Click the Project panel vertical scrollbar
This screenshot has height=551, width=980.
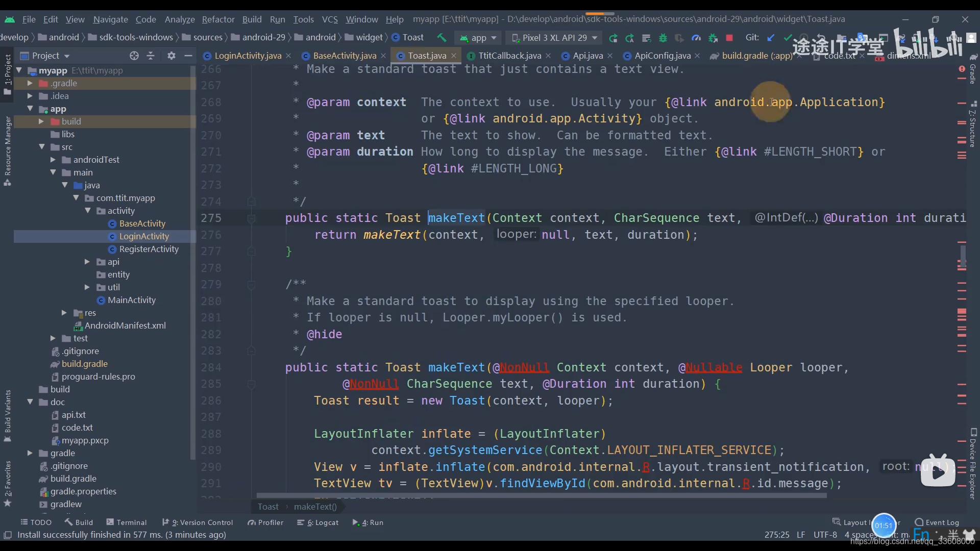tap(193, 263)
